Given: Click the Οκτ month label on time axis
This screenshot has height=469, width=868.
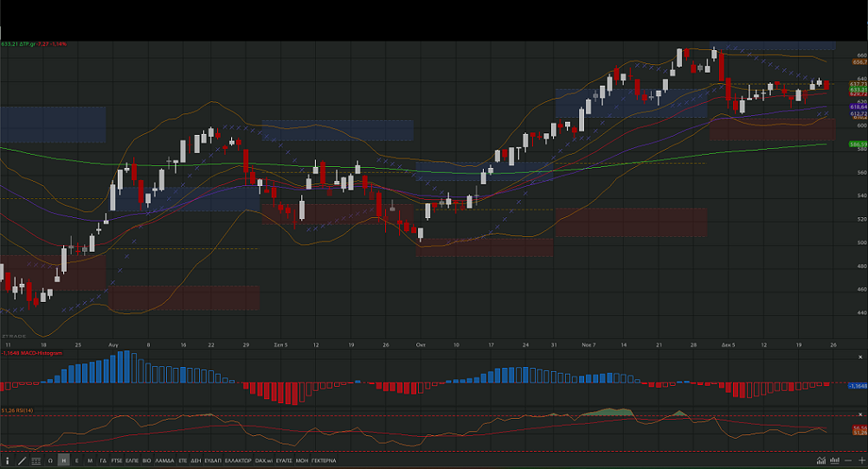Looking at the screenshot, I should [x=421, y=345].
